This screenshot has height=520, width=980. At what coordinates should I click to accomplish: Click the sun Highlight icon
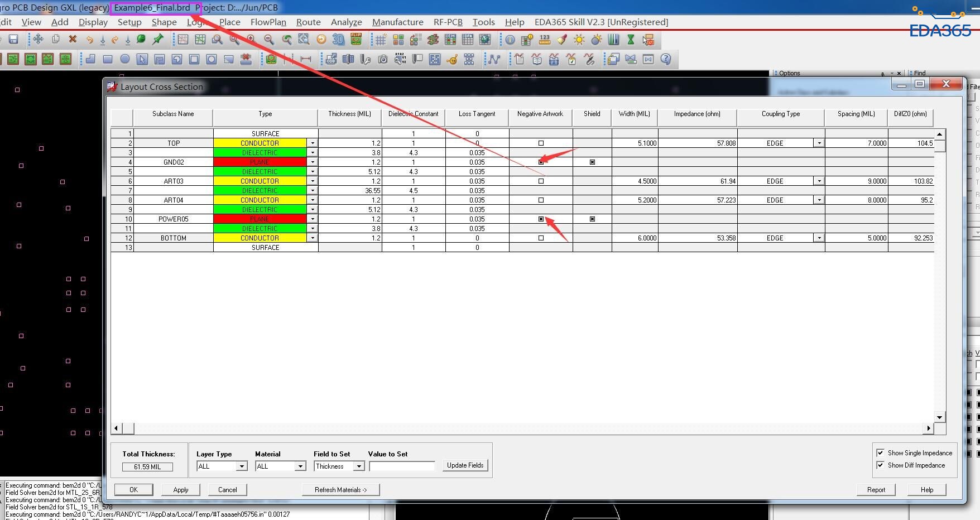(579, 40)
